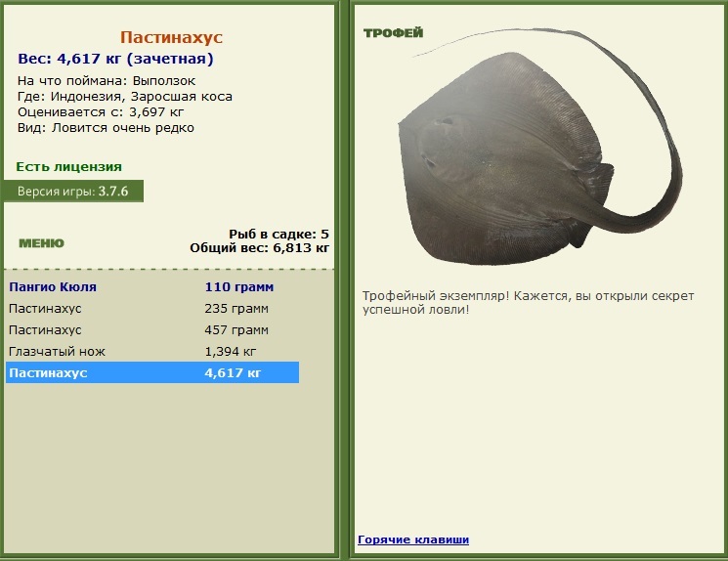Click the Рыб в садке: 5 text
728x561 pixels.
(278, 234)
